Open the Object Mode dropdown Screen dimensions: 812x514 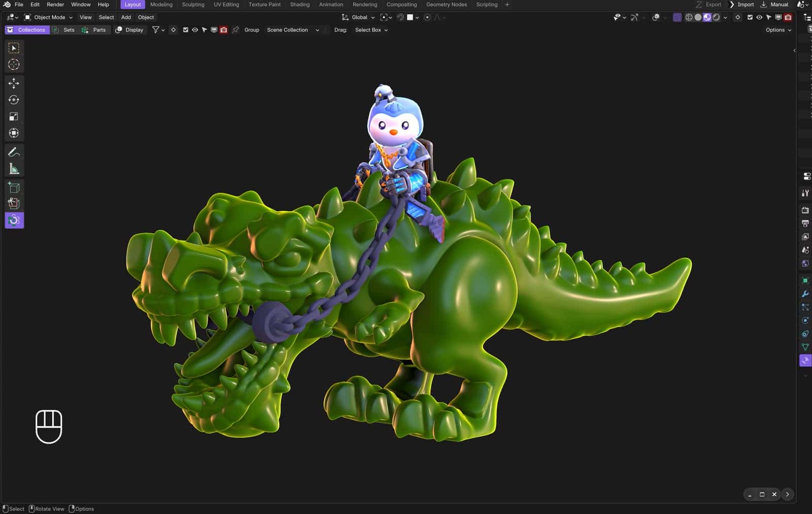[49, 17]
